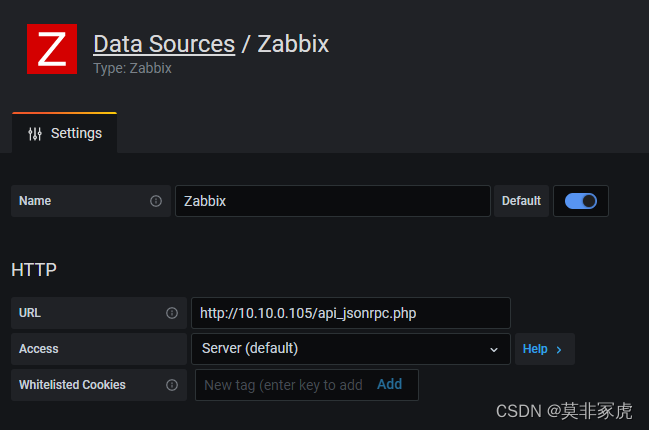This screenshot has height=430, width=649.
Task: Click the 'Type: Zabbix' subtitle text
Action: pyautogui.click(x=132, y=68)
